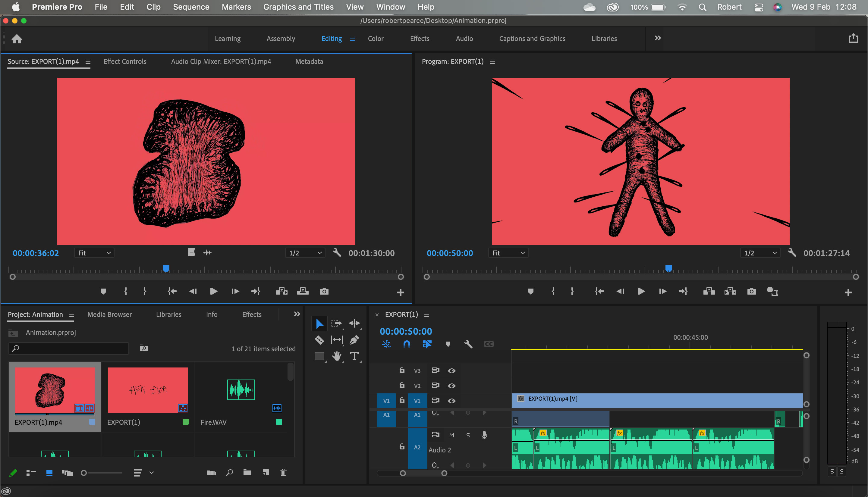This screenshot has height=497, width=868.
Task: Open Program monitor 1/2 resolution dropdown
Action: (760, 253)
